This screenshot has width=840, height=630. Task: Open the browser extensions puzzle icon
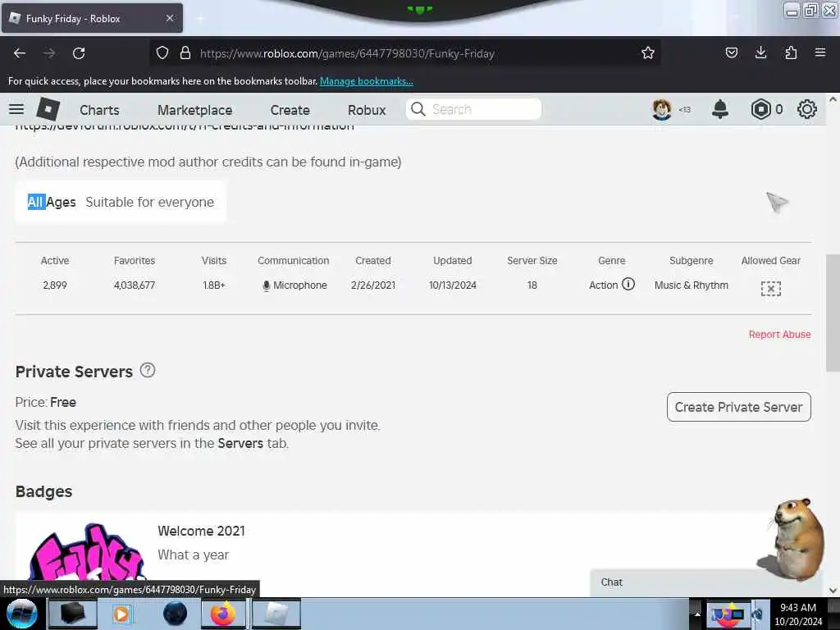(791, 52)
